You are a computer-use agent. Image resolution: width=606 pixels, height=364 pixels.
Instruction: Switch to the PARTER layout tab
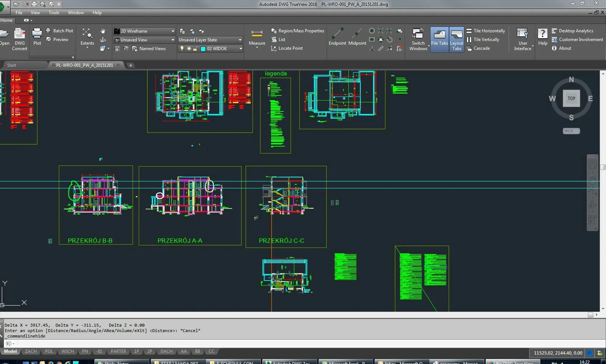point(118,351)
